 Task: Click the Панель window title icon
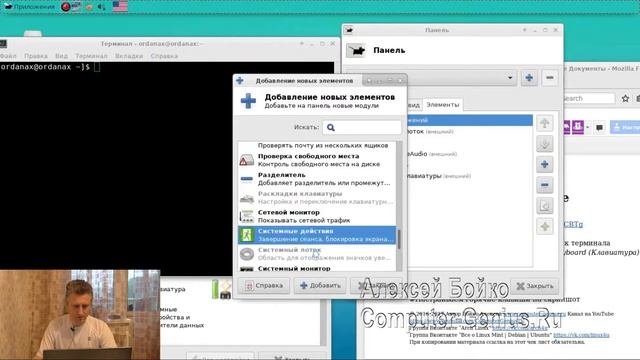[349, 30]
